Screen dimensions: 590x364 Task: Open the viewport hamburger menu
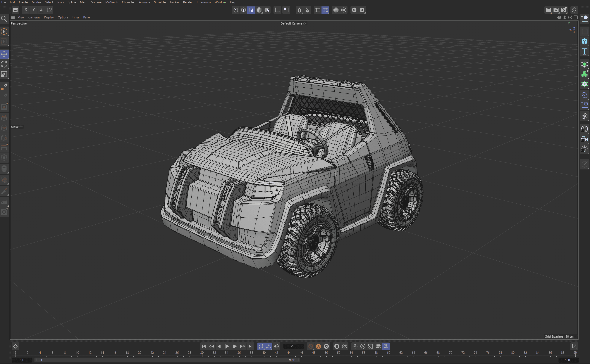pos(13,17)
